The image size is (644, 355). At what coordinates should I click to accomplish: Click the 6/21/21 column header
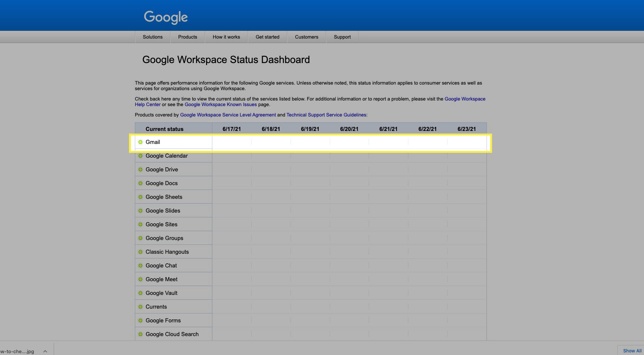tap(388, 129)
